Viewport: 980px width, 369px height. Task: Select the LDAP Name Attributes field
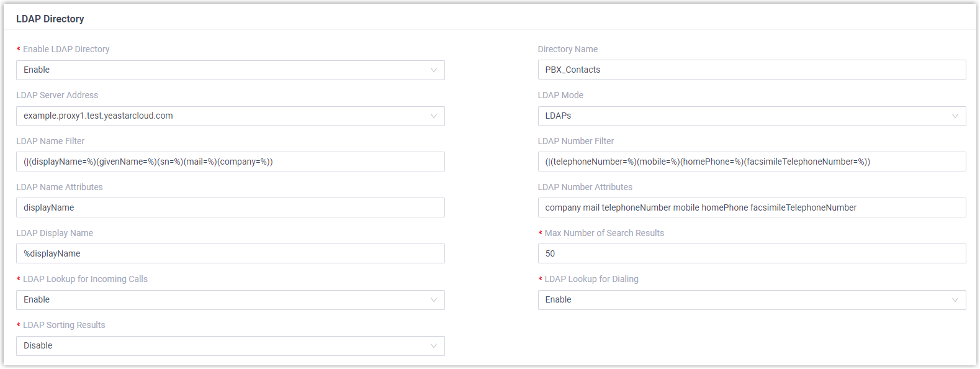coord(230,207)
